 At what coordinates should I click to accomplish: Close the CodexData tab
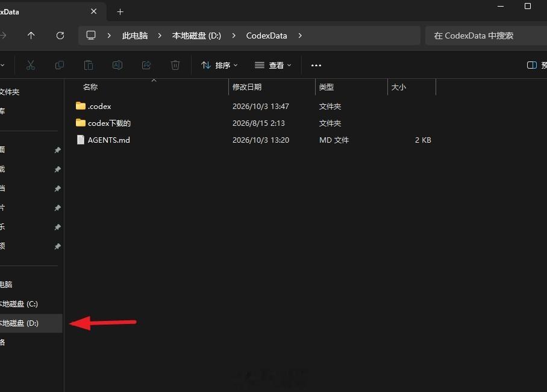click(x=93, y=11)
